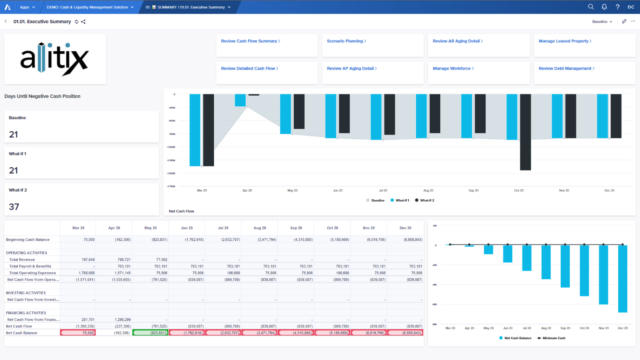640x360 pixels.
Task: Click the Anaplan logo icon
Action: (x=7, y=7)
